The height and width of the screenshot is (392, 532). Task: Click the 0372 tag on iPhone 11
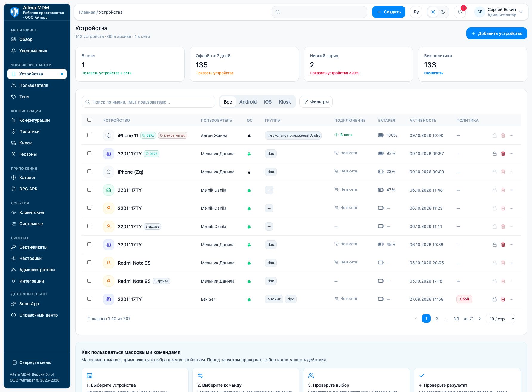[148, 135]
